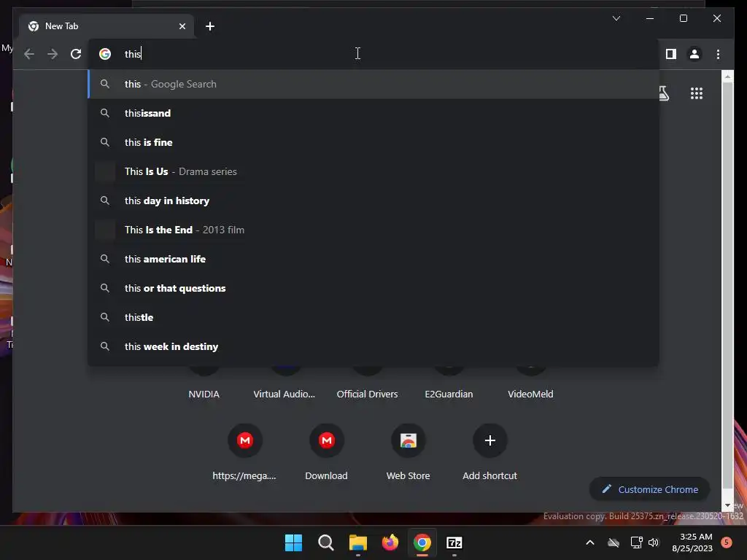
Task: Open the Download shortcut icon
Action: [x=327, y=440]
